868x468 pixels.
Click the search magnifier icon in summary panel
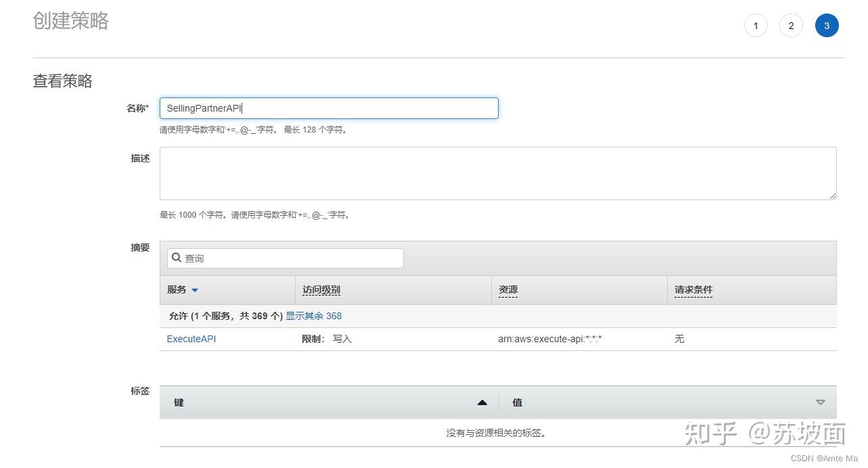(x=177, y=258)
